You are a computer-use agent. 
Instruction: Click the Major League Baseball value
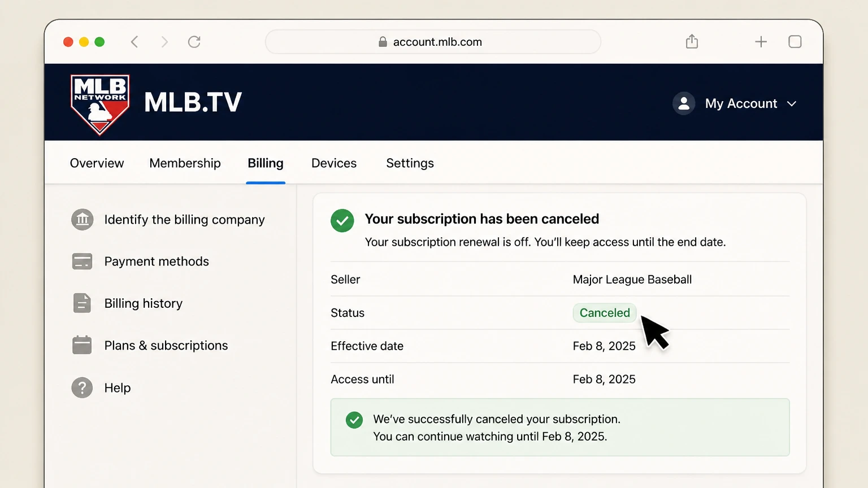[x=632, y=280]
